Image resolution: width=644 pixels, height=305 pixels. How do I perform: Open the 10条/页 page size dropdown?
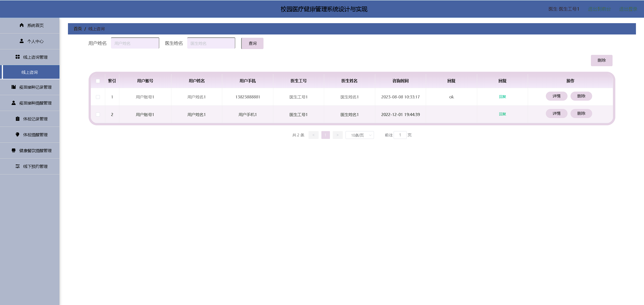click(360, 135)
